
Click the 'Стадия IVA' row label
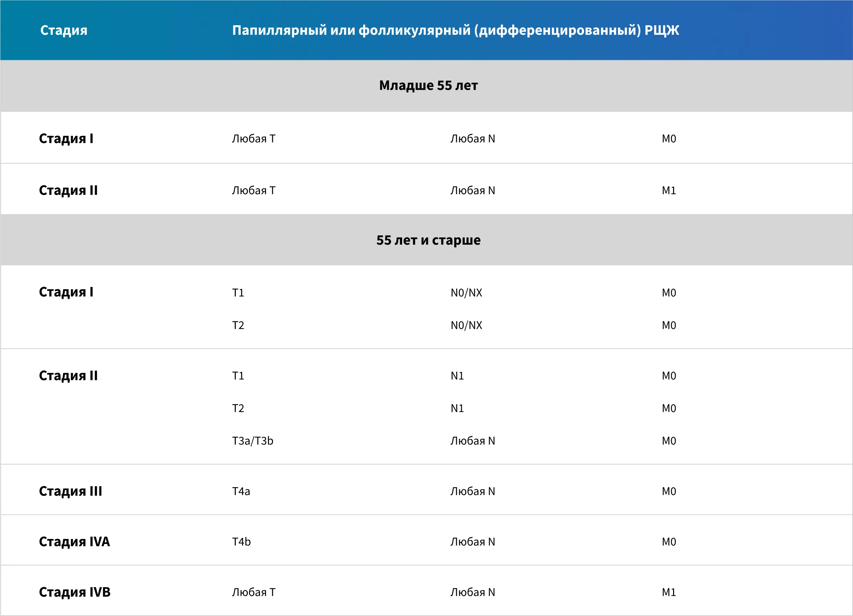pos(74,541)
